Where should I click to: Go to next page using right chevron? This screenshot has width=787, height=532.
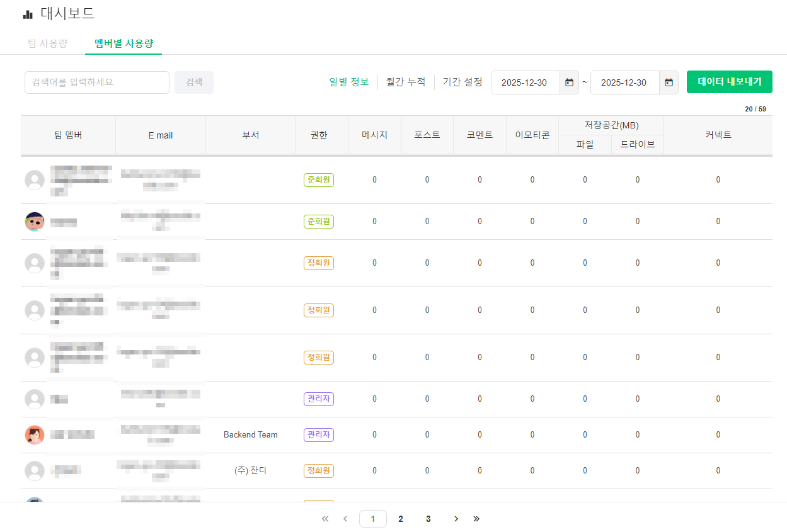point(456,519)
